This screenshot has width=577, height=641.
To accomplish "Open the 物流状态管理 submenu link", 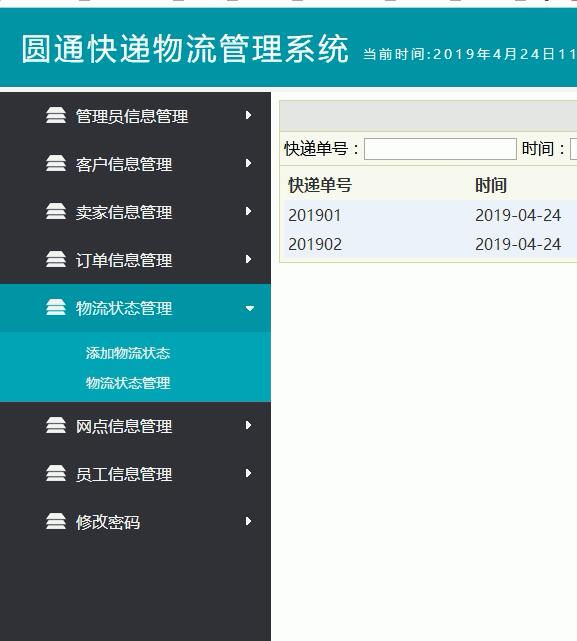I will coord(128,383).
